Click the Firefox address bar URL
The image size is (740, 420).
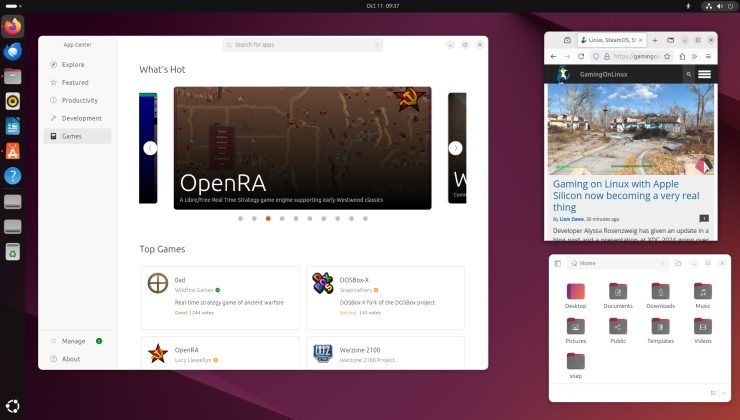click(x=636, y=57)
